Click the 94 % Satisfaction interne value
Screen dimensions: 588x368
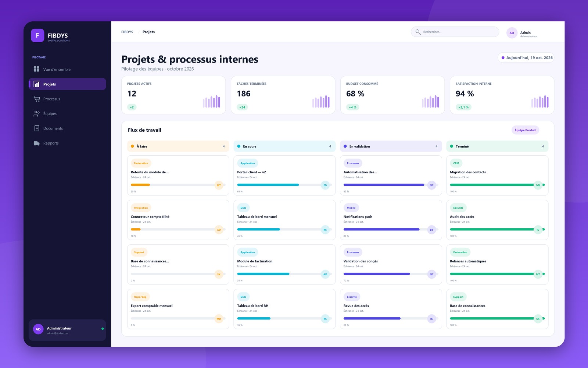pyautogui.click(x=465, y=94)
